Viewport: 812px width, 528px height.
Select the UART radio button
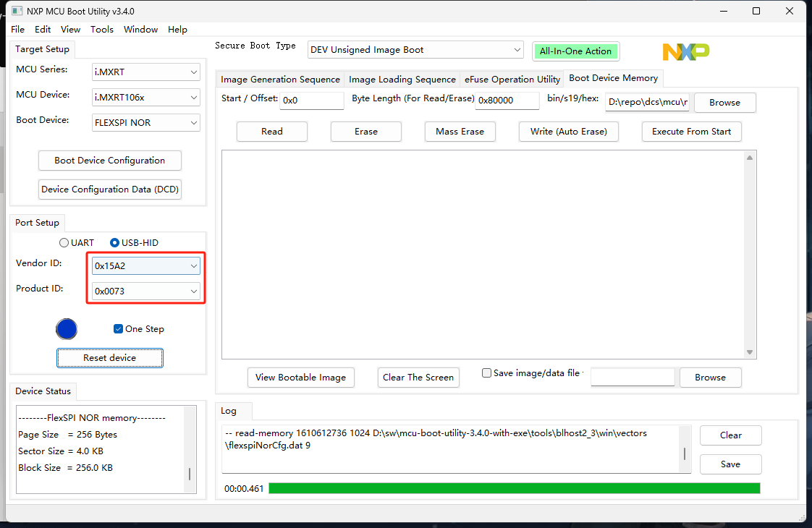coord(77,243)
